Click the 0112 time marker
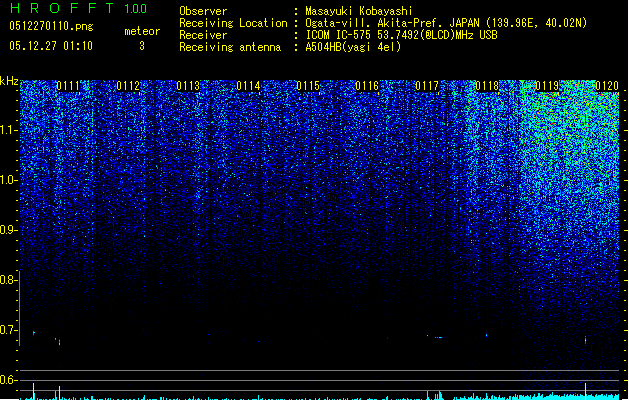 [x=128, y=86]
